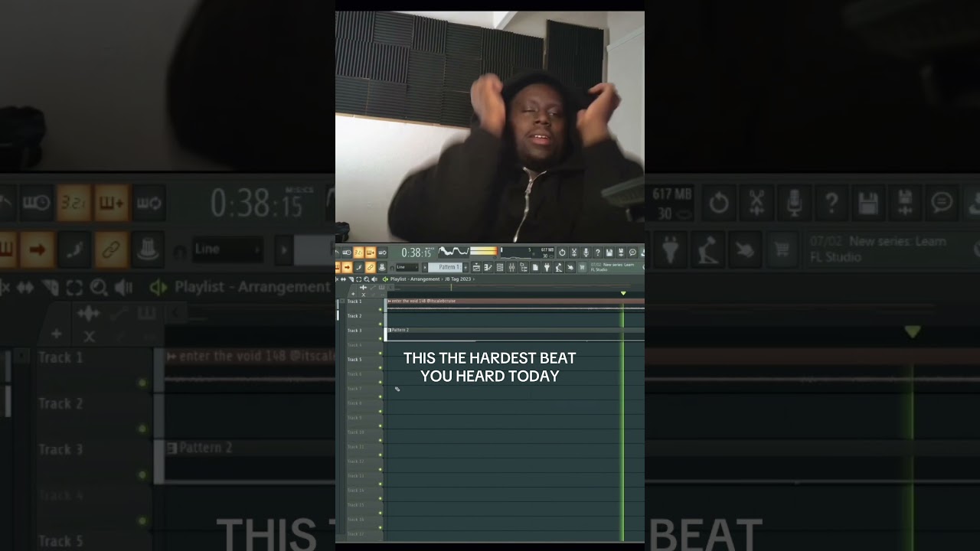Open help with the question mark icon

point(598,253)
